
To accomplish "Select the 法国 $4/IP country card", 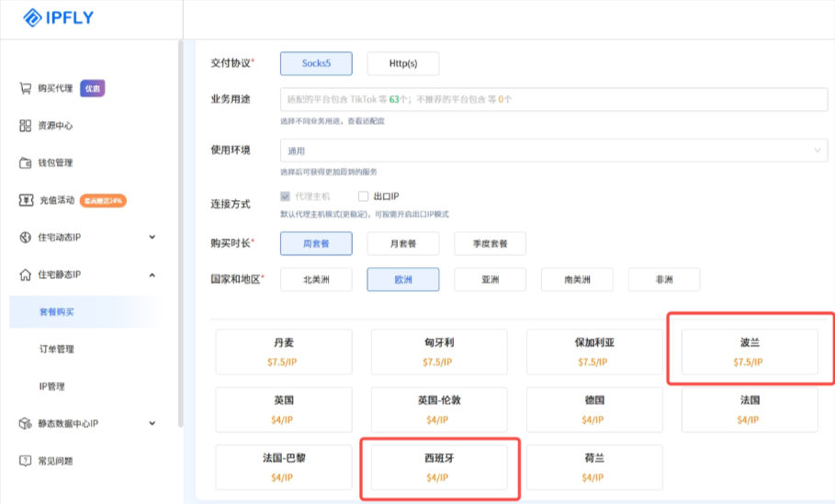I will [750, 409].
